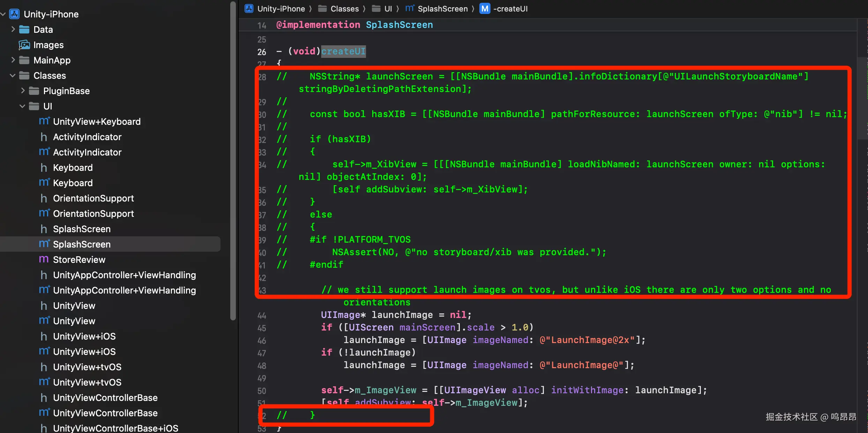Click the Images asset catalog icon
This screenshot has height=433, width=868.
click(24, 45)
